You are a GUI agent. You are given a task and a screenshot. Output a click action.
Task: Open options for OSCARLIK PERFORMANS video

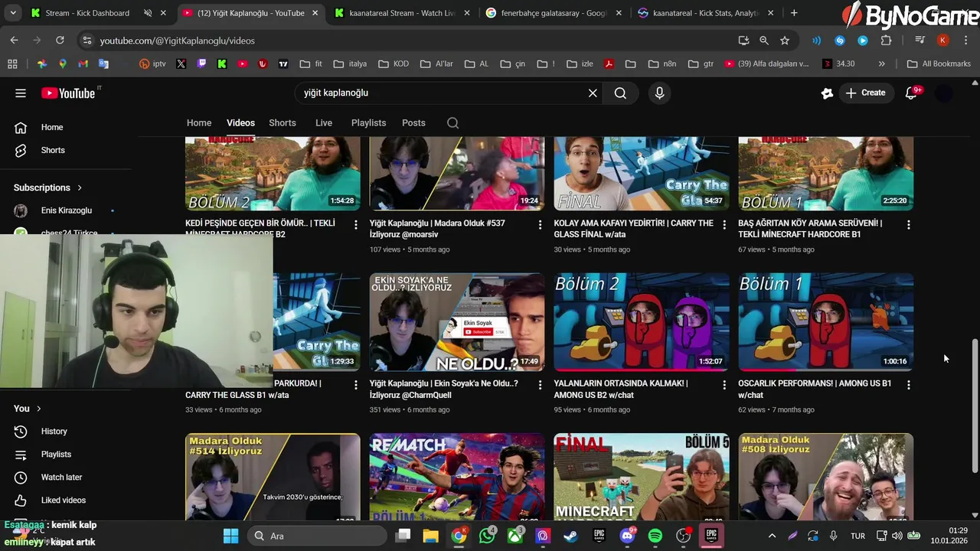tap(909, 385)
